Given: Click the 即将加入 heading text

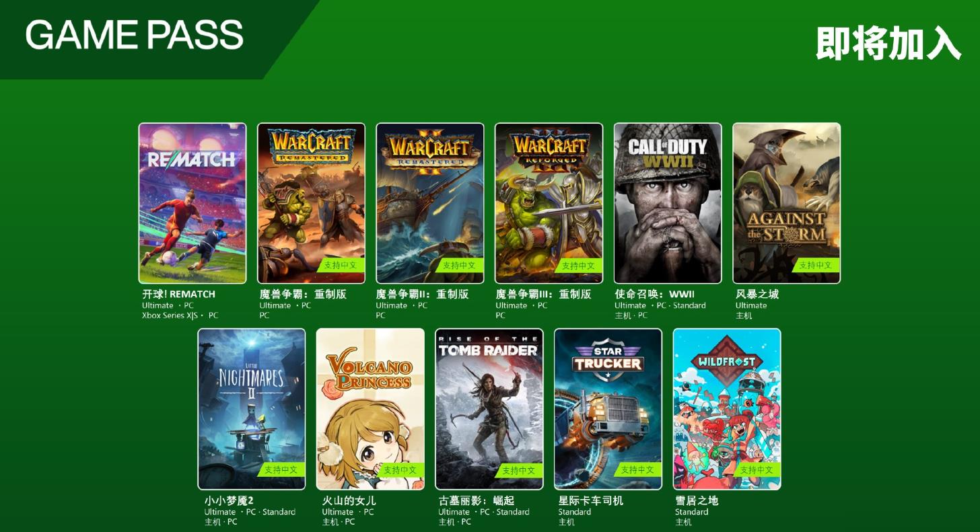Looking at the screenshot, I should pos(888,44).
